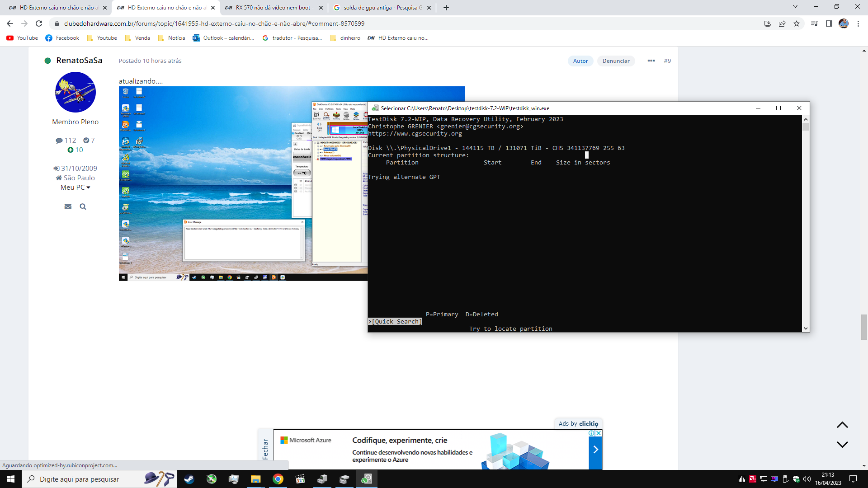This screenshot has width=868, height=488.
Task: Open the HD Externo caiu no bookmark
Action: coord(398,38)
